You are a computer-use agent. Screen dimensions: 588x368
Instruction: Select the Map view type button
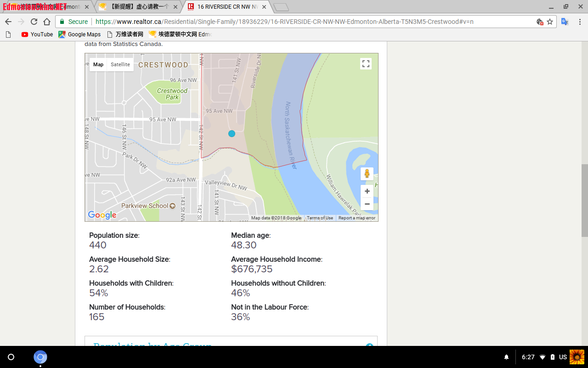point(98,64)
